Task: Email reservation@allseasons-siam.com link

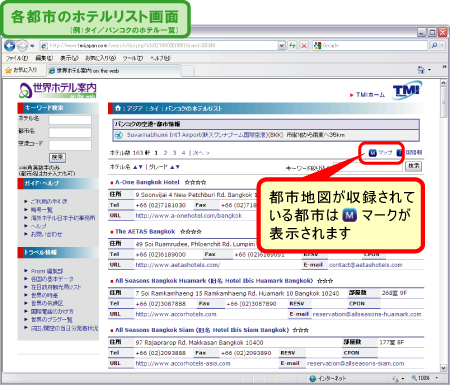Action: 356,363
